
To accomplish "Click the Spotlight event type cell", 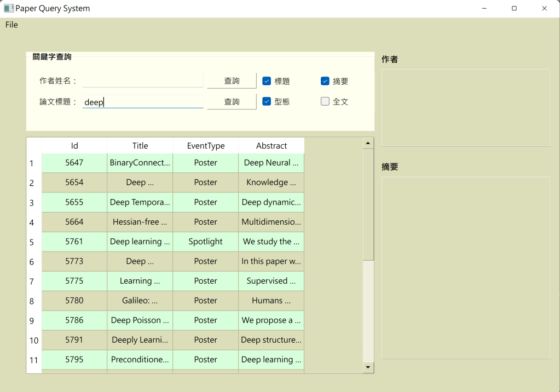I will [206, 242].
